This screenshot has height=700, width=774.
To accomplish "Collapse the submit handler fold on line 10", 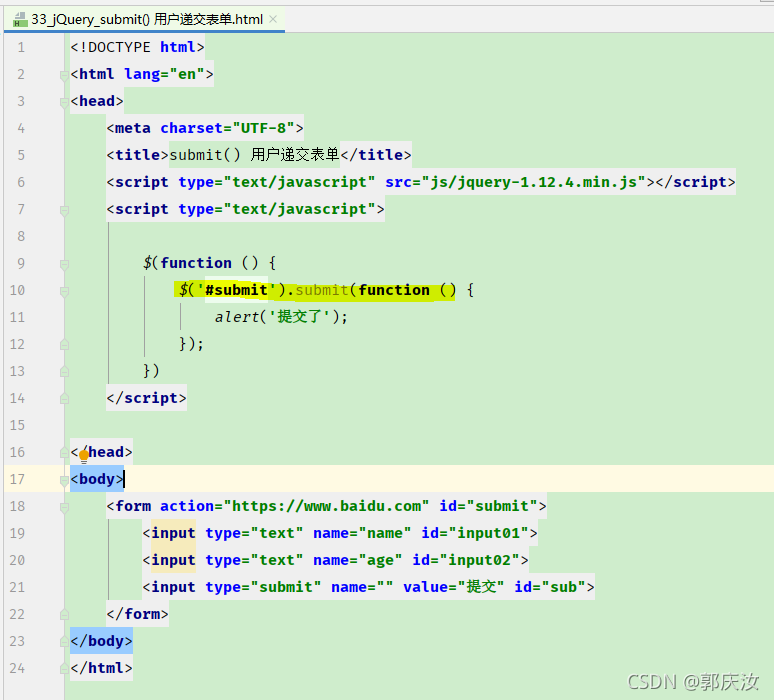I will coord(64,292).
